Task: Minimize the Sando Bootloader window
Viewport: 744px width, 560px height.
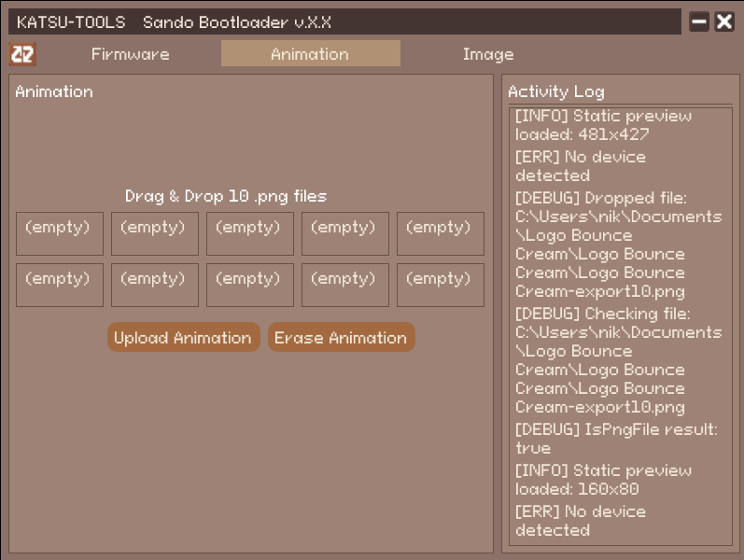Action: pyautogui.click(x=698, y=21)
